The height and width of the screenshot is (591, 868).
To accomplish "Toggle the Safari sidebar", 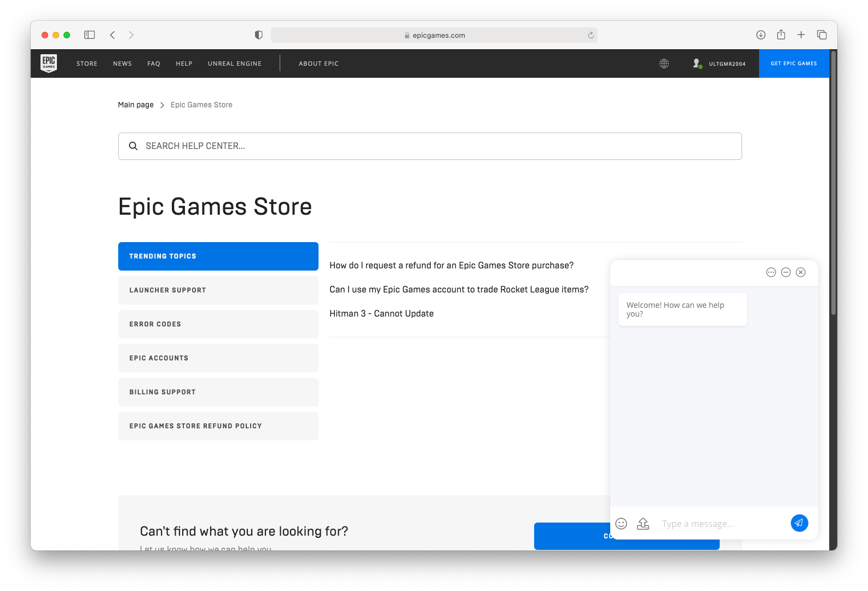I will (x=90, y=35).
